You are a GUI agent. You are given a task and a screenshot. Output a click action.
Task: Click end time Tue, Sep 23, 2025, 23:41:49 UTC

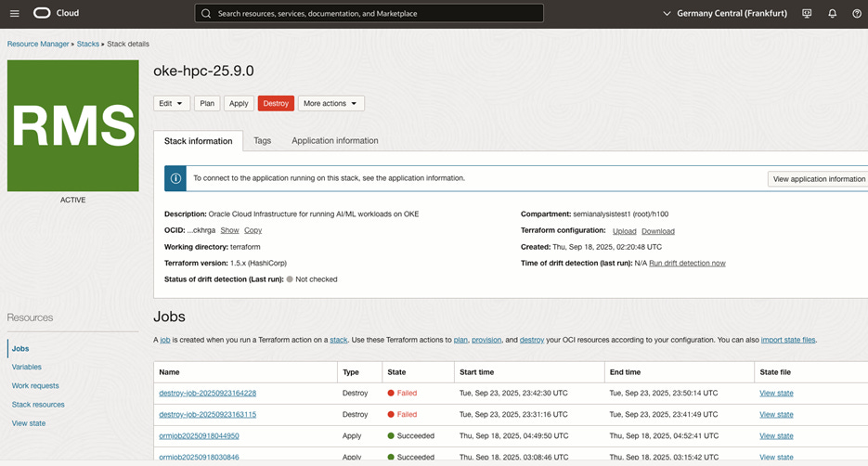664,415
